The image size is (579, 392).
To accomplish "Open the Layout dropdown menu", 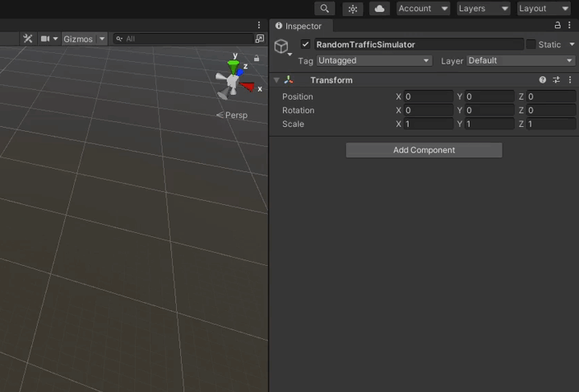I will [x=544, y=9].
